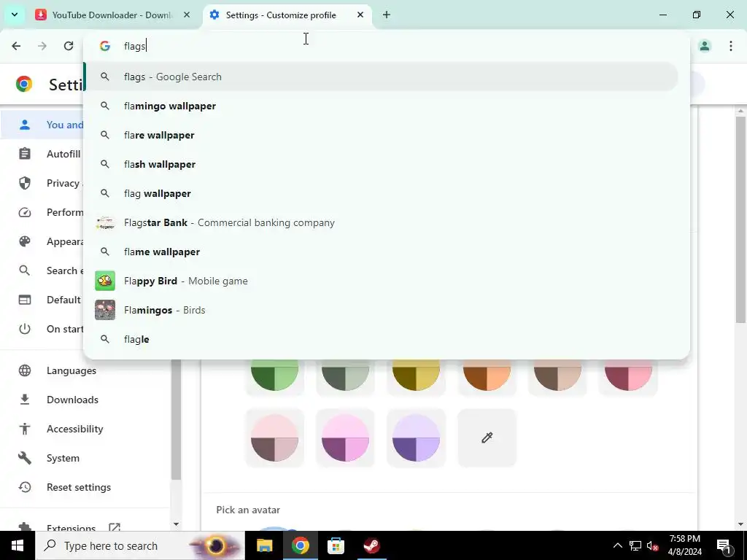The height and width of the screenshot is (560, 747).
Task: Close the YouTube Downloader tab
Action: tap(187, 15)
